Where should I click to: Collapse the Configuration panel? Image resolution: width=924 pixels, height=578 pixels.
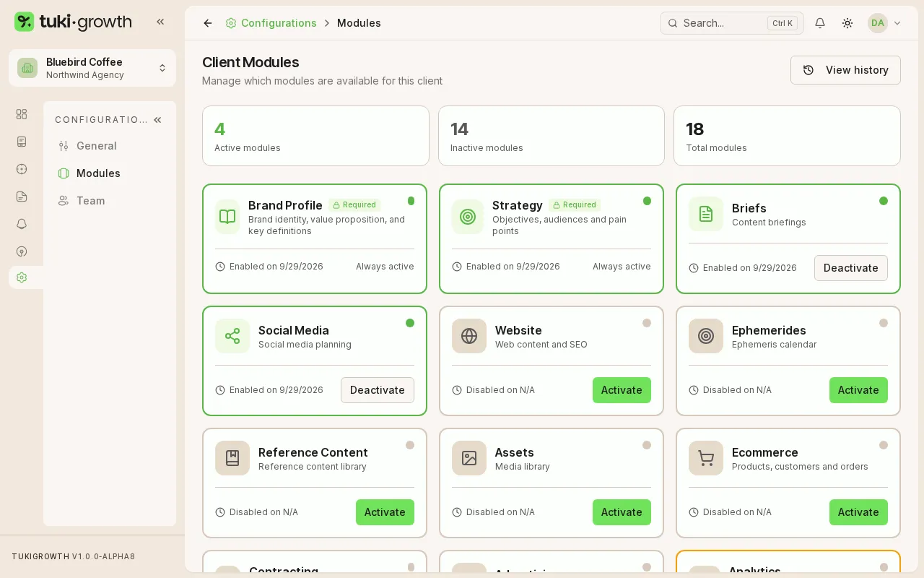pos(157,120)
